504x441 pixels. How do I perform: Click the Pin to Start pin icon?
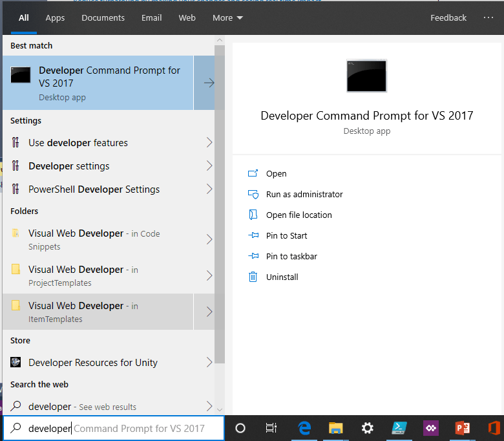[253, 235]
